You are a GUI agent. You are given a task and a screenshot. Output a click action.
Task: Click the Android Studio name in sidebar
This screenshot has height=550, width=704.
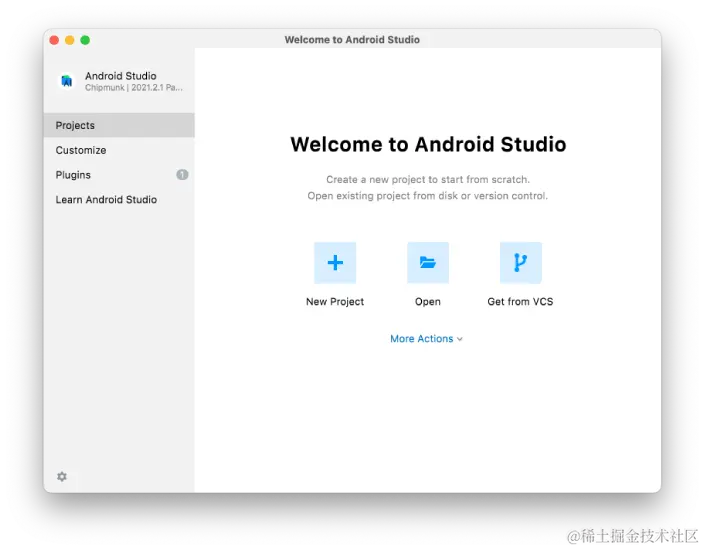121,76
